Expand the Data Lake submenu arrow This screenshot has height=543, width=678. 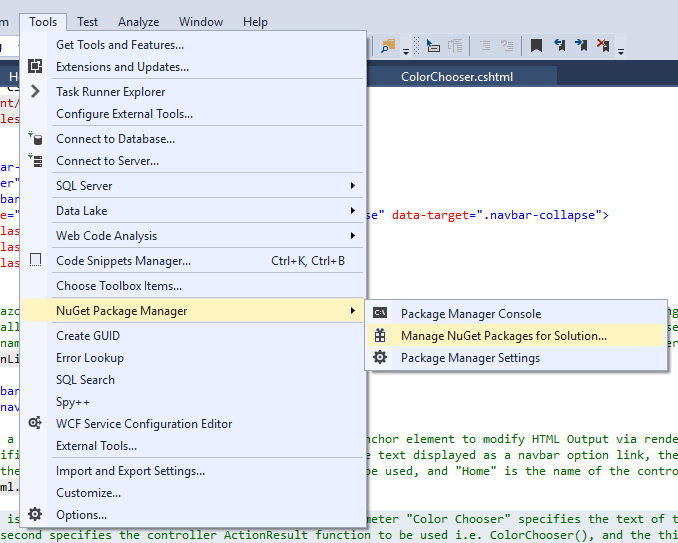[x=353, y=211]
